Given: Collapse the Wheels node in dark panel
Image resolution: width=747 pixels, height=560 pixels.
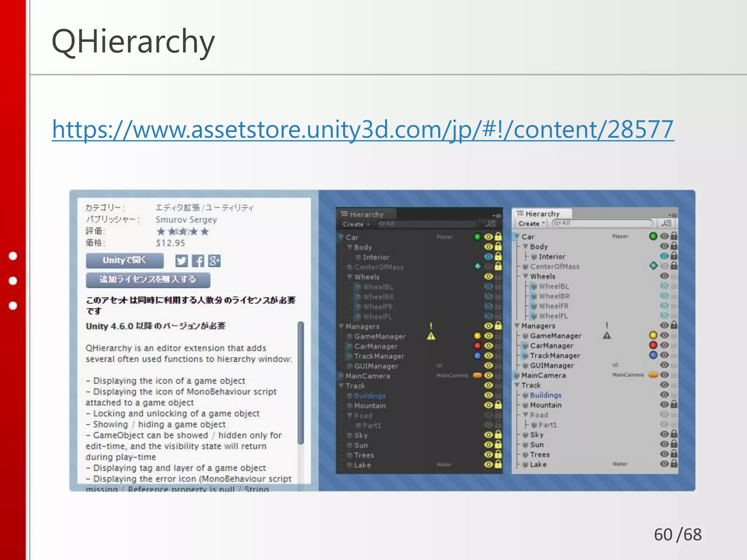Looking at the screenshot, I should [349, 277].
